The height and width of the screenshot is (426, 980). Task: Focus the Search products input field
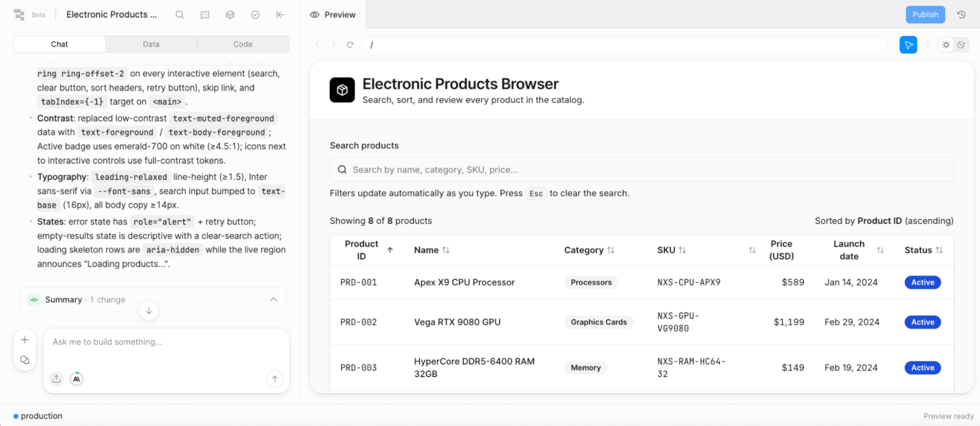pyautogui.click(x=641, y=169)
